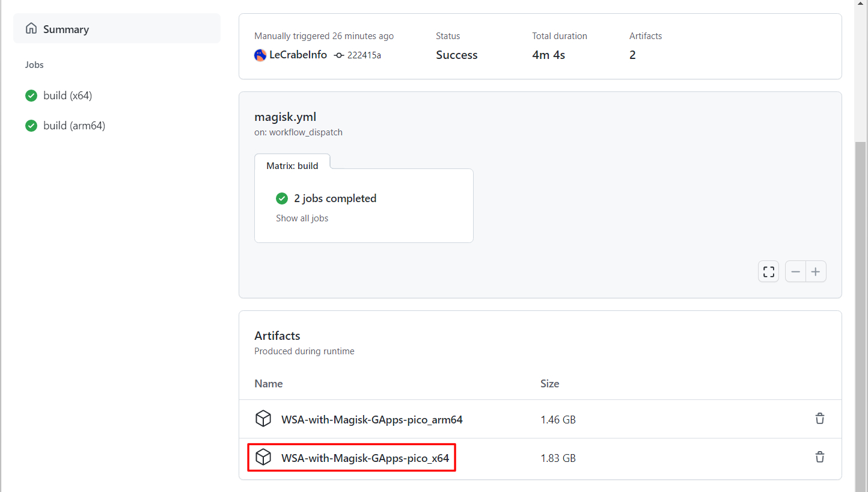
Task: Click the Summary home icon
Action: tap(31, 29)
